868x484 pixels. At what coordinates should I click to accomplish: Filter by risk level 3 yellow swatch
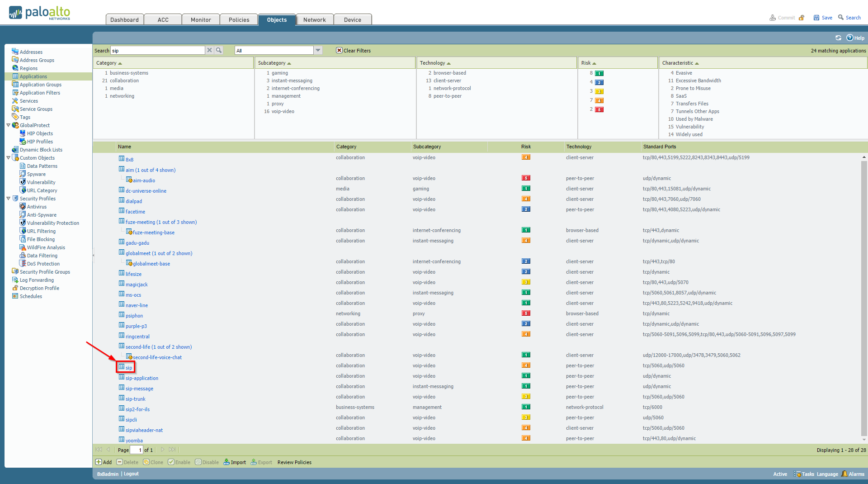pos(599,91)
